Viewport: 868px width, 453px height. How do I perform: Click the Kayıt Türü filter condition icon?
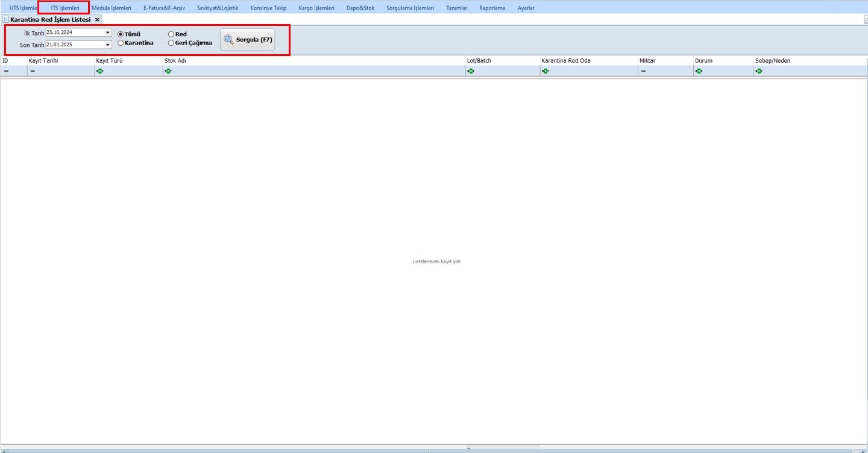pyautogui.click(x=99, y=71)
